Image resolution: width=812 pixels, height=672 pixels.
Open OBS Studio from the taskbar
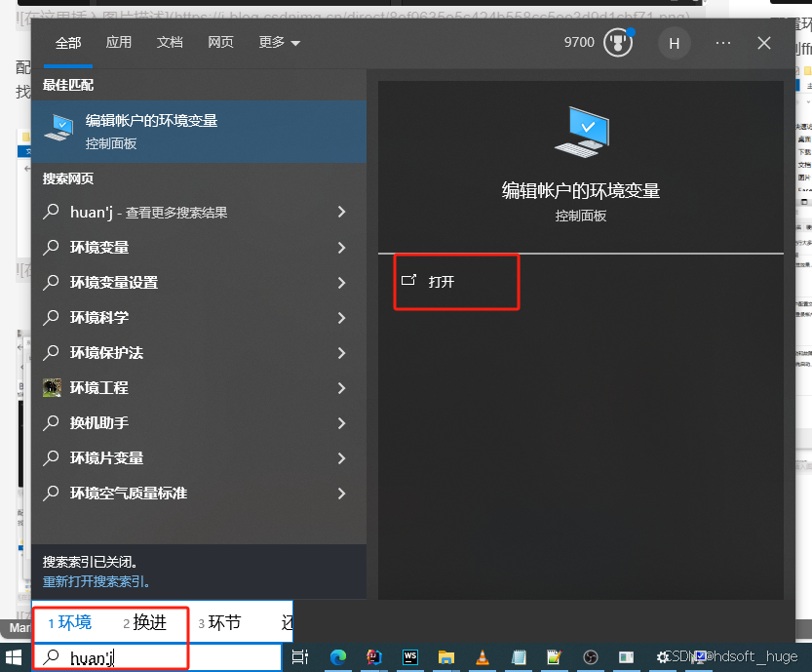591,657
